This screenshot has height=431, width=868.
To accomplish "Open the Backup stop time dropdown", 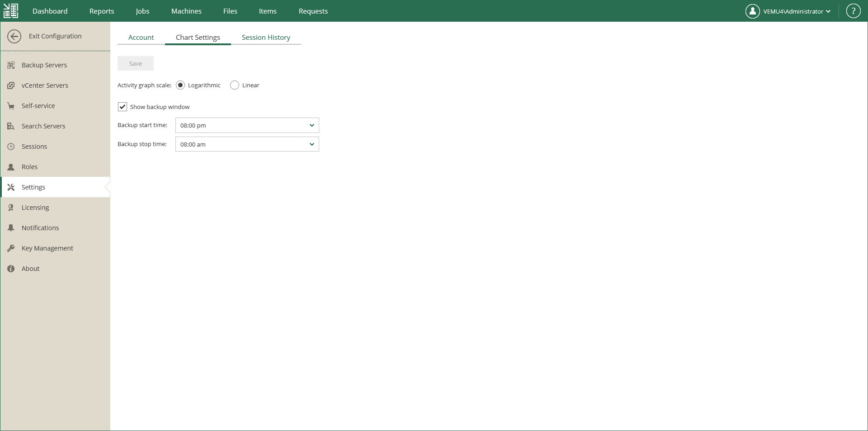I will pyautogui.click(x=247, y=144).
